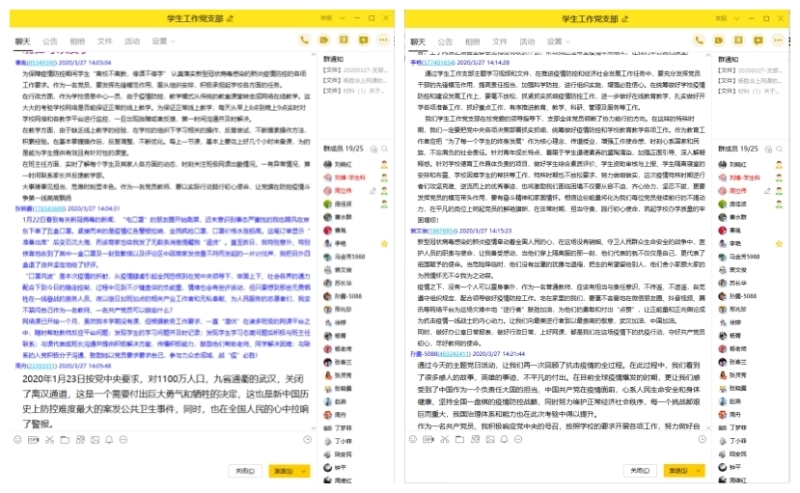Switch to 聊天 tab in left window

click(22, 41)
